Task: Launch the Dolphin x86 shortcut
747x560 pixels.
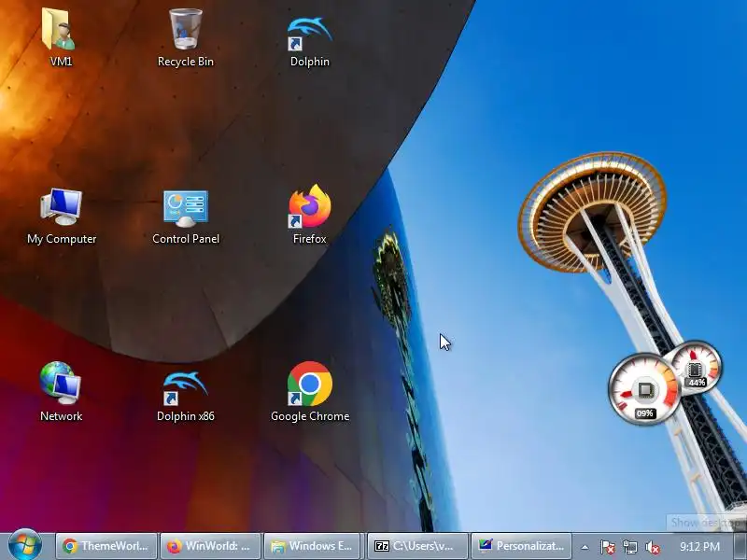Action: [185, 395]
